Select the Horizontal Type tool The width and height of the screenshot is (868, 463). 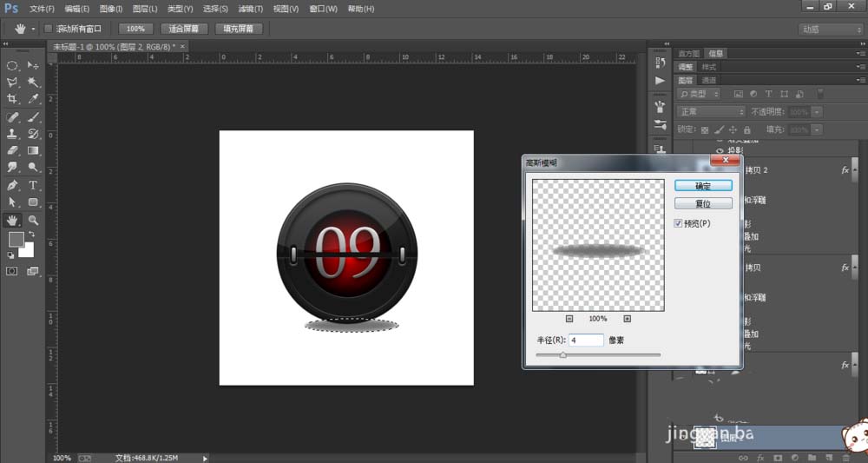(33, 185)
